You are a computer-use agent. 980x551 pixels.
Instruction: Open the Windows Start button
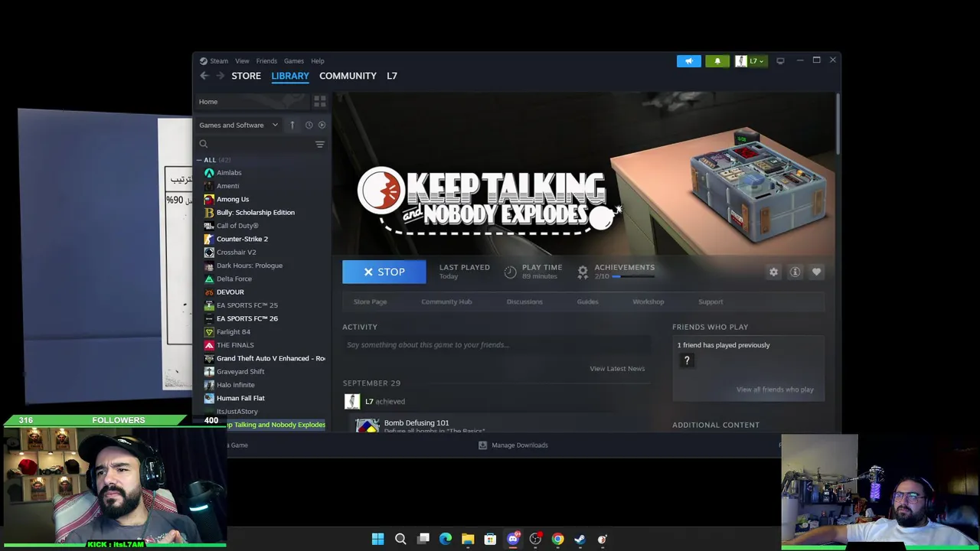click(377, 540)
